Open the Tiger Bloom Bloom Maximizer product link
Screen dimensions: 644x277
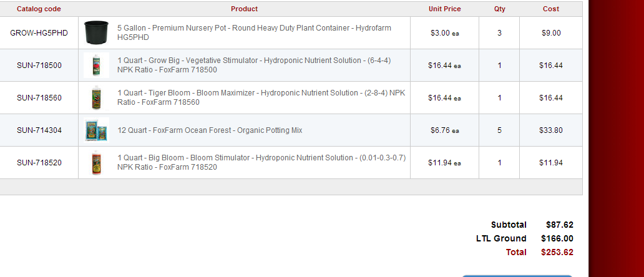point(261,98)
